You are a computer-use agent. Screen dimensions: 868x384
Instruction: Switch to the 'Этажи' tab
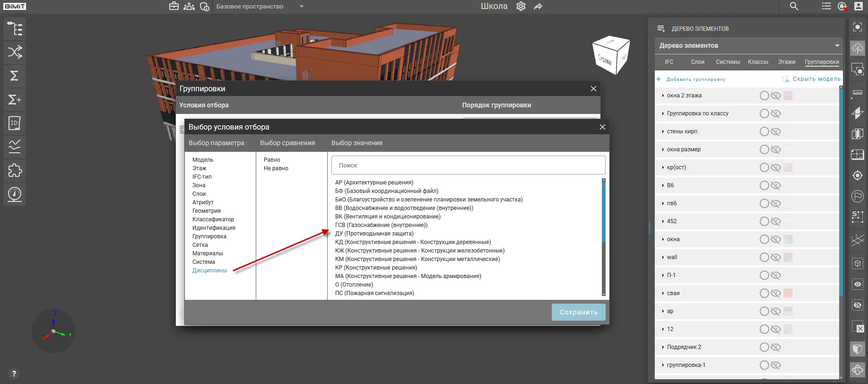tap(787, 62)
